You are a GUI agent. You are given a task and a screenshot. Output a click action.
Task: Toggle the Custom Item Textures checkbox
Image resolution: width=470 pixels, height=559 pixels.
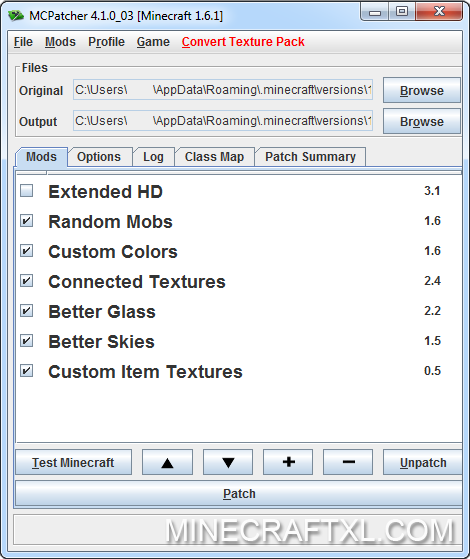(27, 371)
